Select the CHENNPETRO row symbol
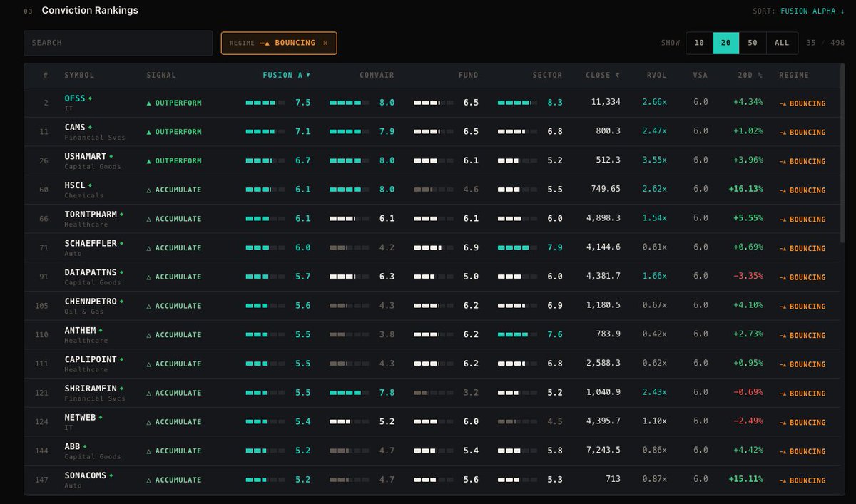The image size is (856, 504). tap(91, 302)
